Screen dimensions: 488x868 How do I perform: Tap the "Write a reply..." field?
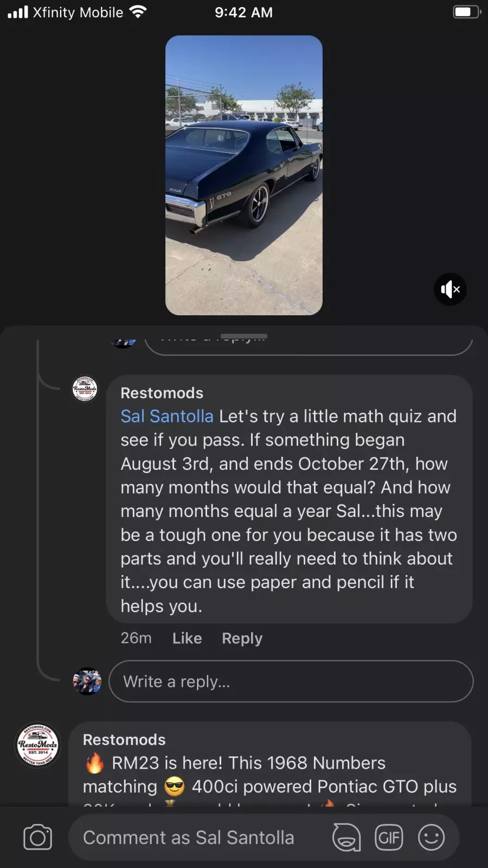(x=291, y=681)
